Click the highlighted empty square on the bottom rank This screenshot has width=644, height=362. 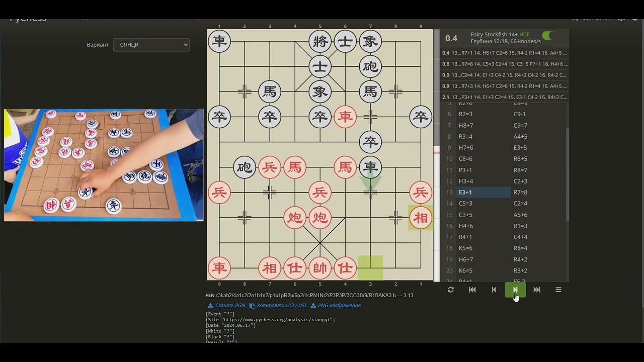pyautogui.click(x=370, y=268)
